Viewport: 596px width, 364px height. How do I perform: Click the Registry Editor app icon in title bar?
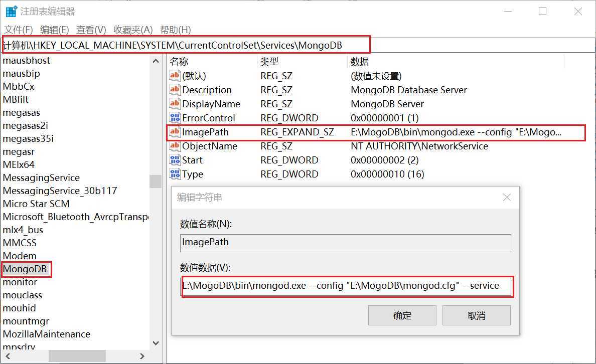(x=11, y=12)
